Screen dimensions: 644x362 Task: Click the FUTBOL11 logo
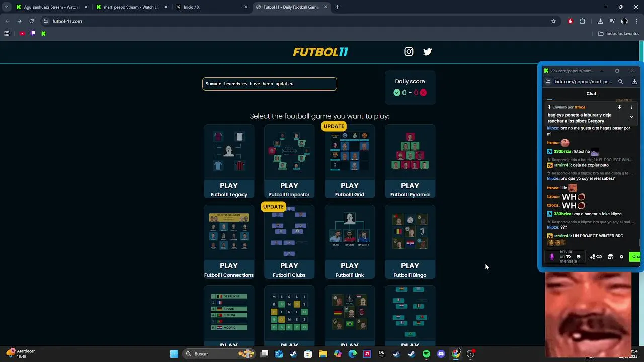coord(320,52)
